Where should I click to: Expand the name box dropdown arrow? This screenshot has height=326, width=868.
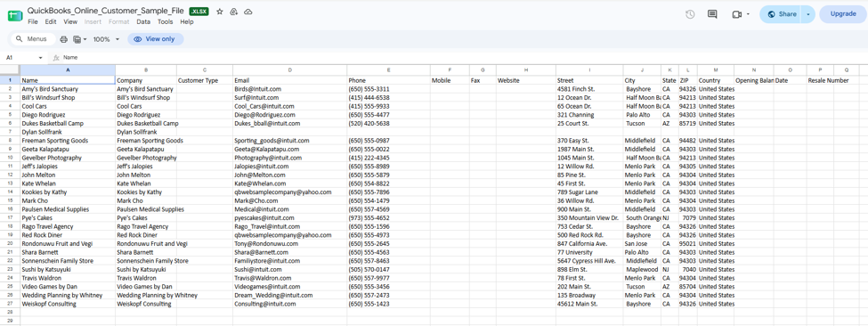(x=40, y=58)
